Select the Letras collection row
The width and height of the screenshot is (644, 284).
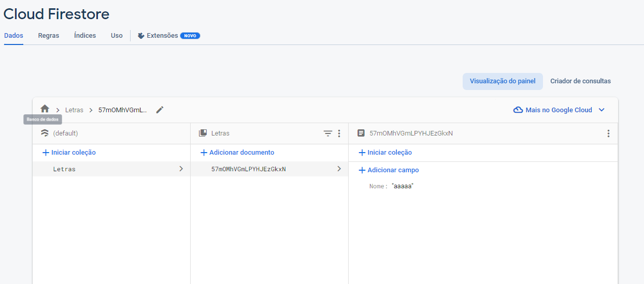(111, 169)
